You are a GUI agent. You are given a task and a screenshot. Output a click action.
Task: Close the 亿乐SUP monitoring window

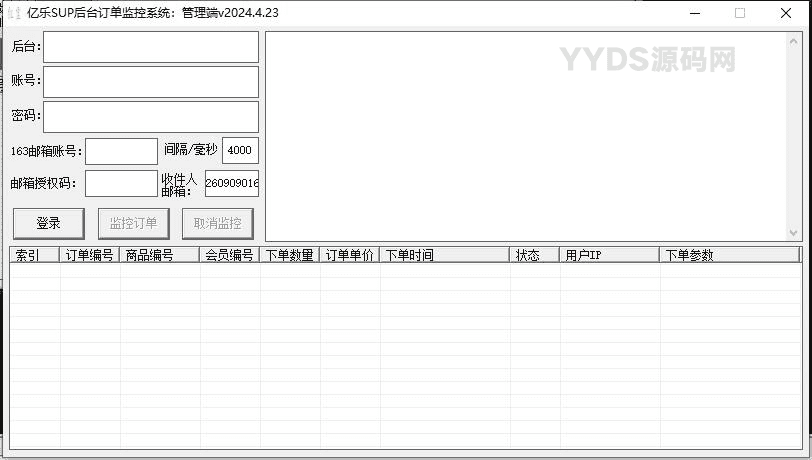(x=786, y=13)
